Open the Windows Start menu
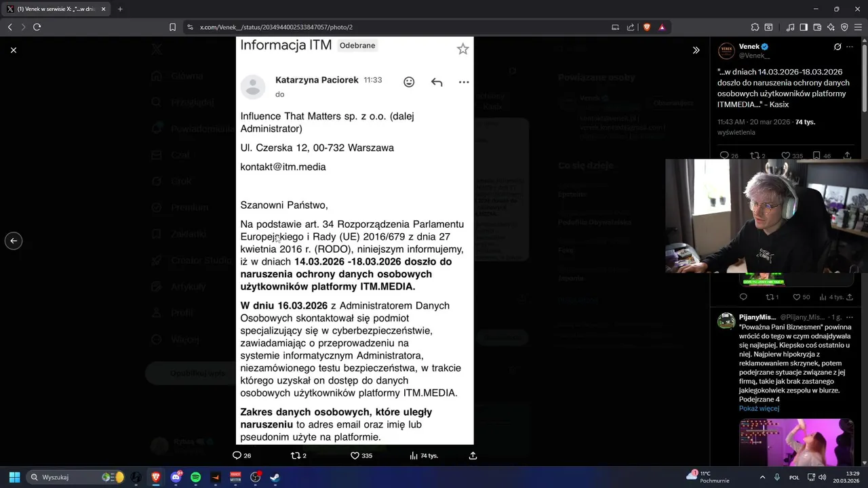 click(14, 477)
